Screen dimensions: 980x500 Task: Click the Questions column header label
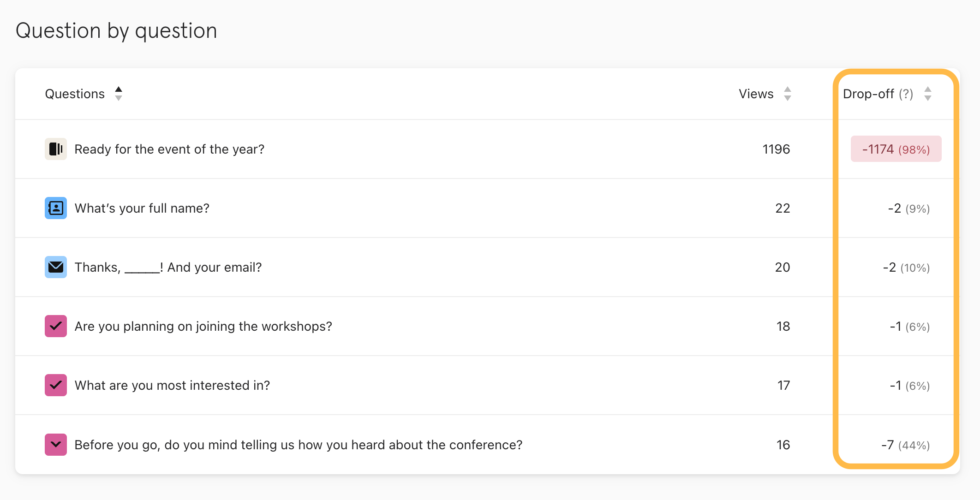(x=75, y=94)
